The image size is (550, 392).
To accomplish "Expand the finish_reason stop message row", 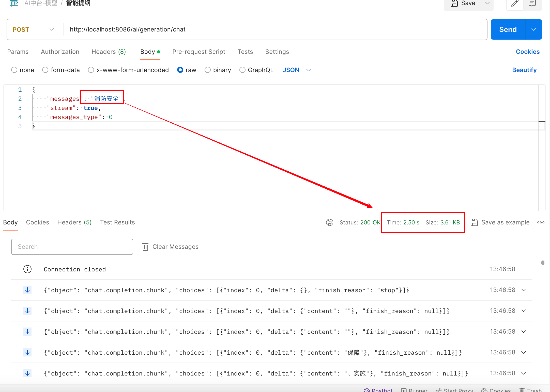I will point(524,290).
